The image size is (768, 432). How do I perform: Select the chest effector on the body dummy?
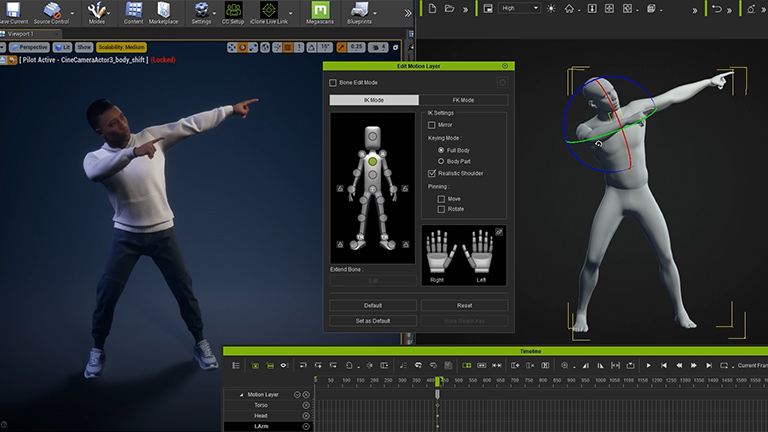(x=373, y=161)
